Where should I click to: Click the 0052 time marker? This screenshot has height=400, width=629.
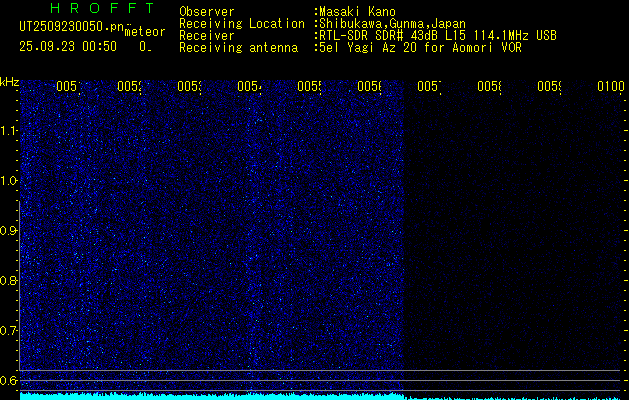point(130,86)
